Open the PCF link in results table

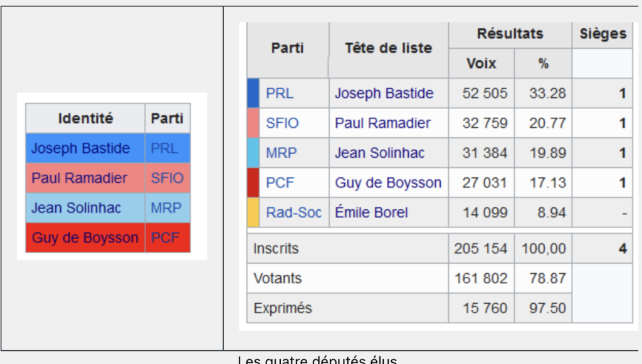[x=280, y=183]
